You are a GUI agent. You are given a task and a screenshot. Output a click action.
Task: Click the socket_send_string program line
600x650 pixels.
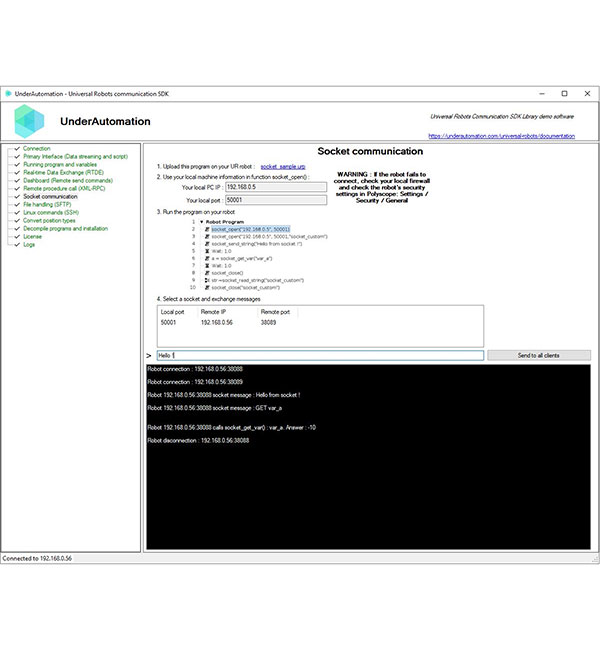click(257, 244)
